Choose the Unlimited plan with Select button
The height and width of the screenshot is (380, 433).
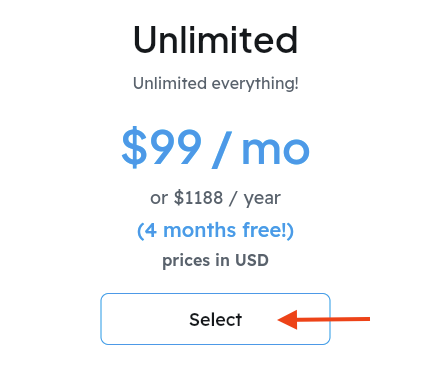point(215,319)
